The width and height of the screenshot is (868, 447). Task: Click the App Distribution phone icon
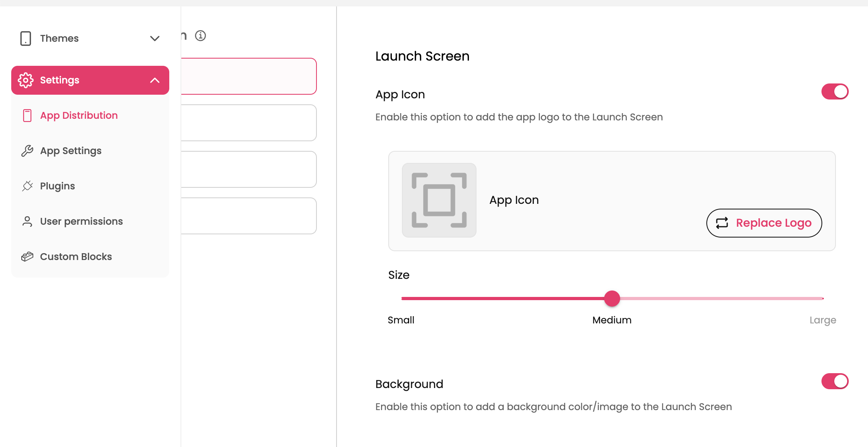pos(27,116)
